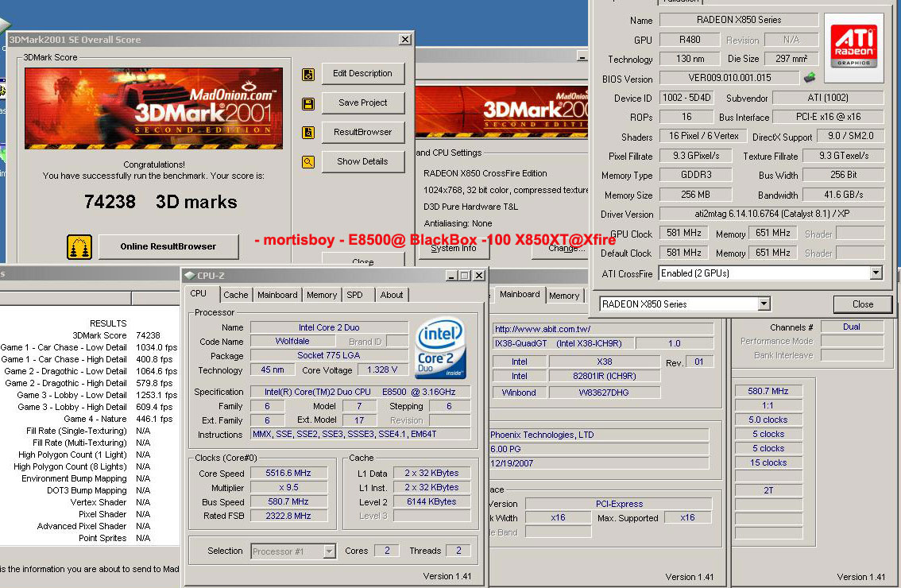Image resolution: width=901 pixels, height=588 pixels.
Task: Click the ATI Radeon logo in GPU-Z
Action: tap(854, 48)
